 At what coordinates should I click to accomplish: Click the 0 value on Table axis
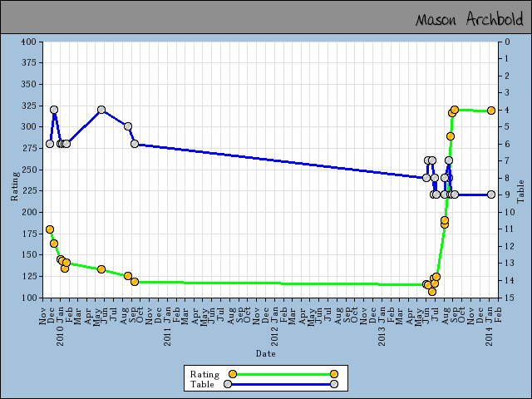[x=507, y=42]
